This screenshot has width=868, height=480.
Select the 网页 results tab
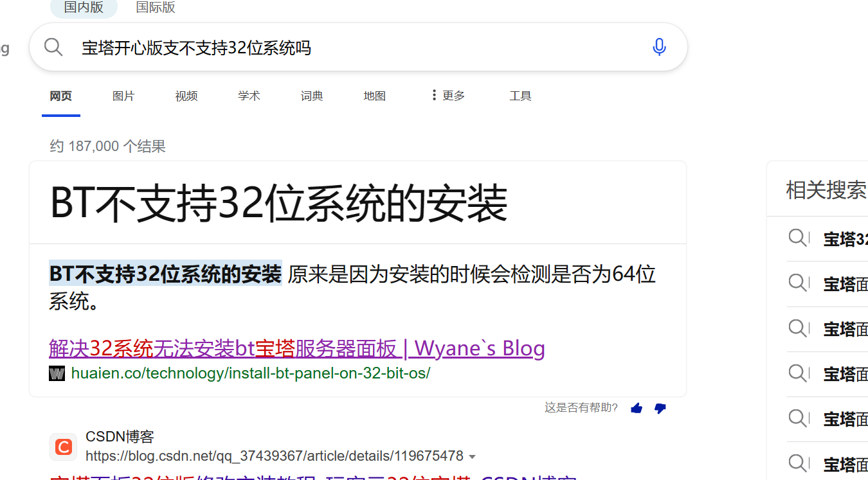point(61,96)
